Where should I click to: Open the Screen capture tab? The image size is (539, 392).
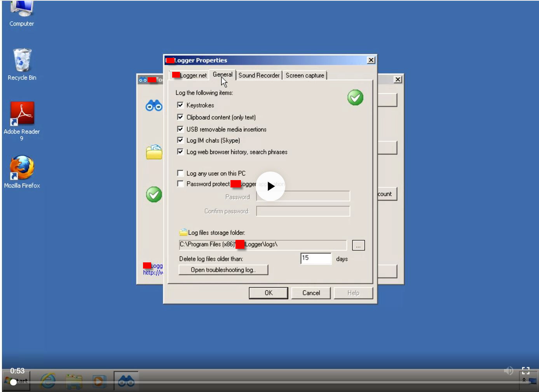[x=305, y=75]
